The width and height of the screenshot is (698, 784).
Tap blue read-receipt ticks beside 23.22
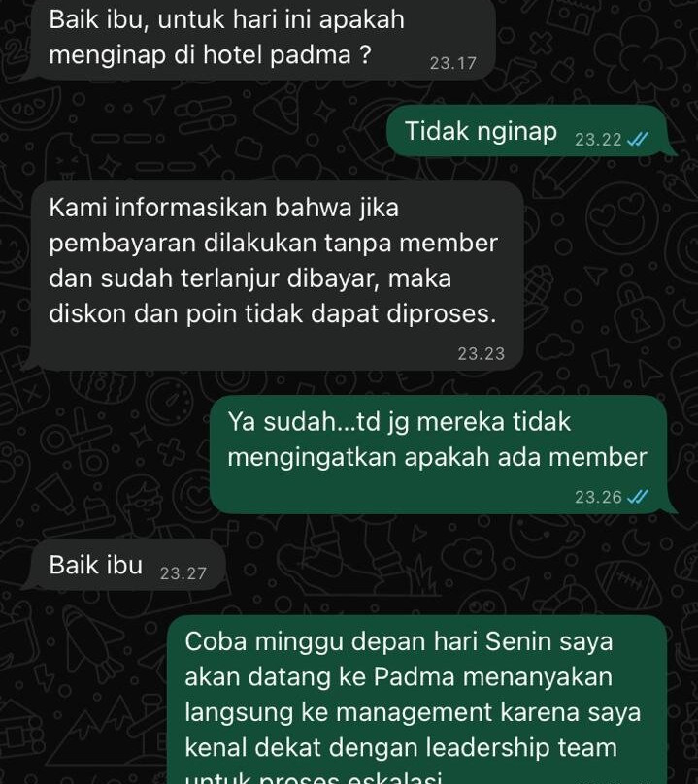click(x=638, y=139)
